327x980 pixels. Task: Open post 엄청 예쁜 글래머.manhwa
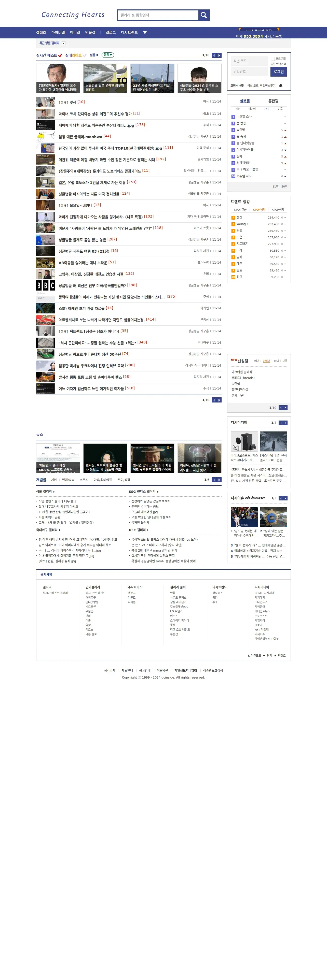coord(80,137)
